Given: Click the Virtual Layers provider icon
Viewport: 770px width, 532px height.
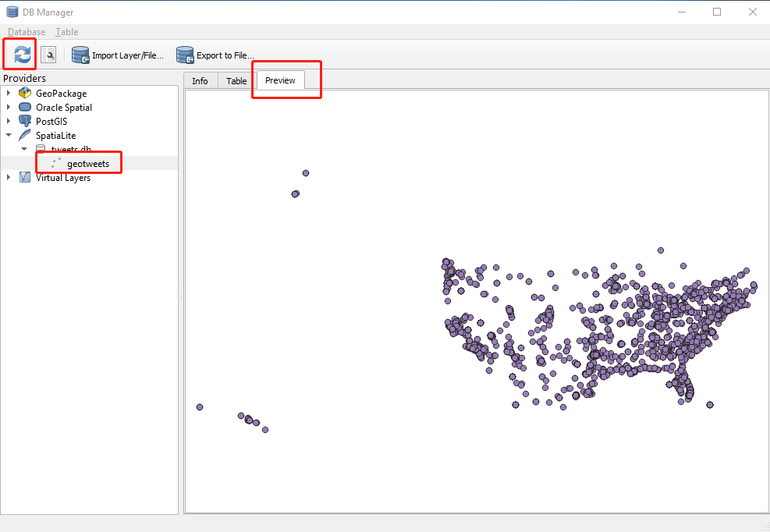Looking at the screenshot, I should pyautogui.click(x=25, y=177).
